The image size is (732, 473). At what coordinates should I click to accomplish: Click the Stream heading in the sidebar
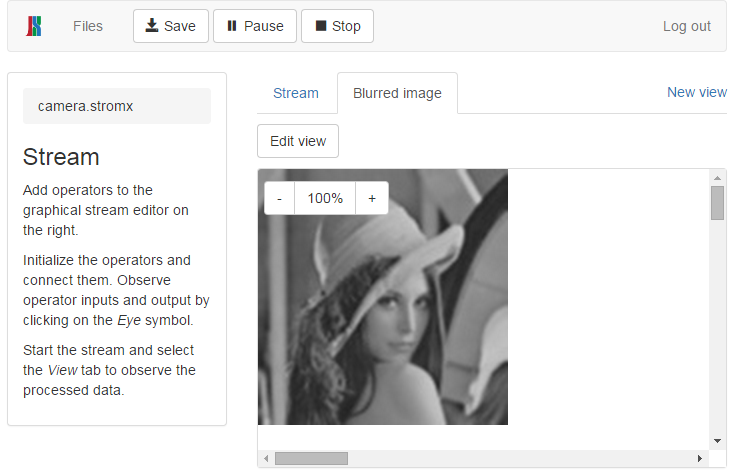(x=61, y=157)
